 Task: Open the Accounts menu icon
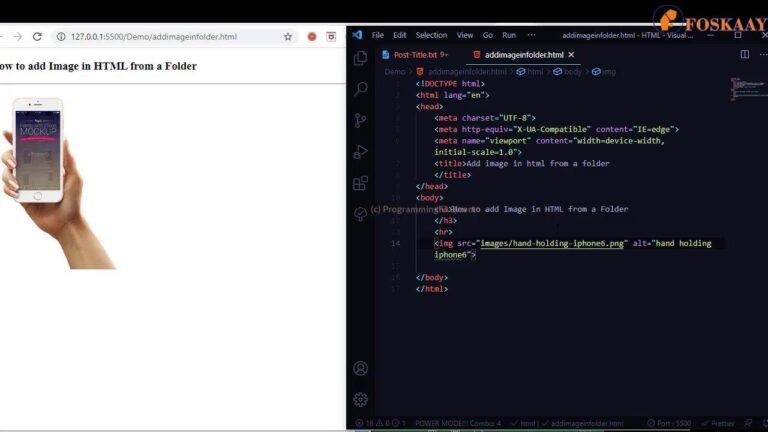360,368
